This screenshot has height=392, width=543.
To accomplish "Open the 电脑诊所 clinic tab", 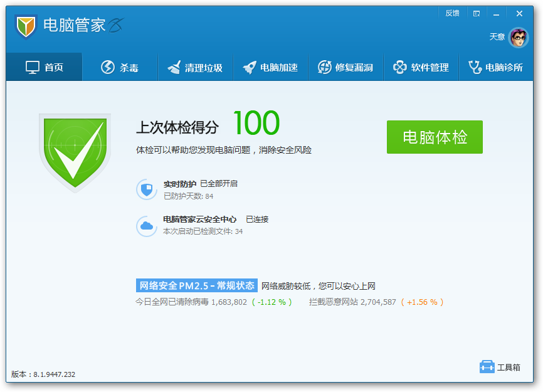I will point(496,67).
